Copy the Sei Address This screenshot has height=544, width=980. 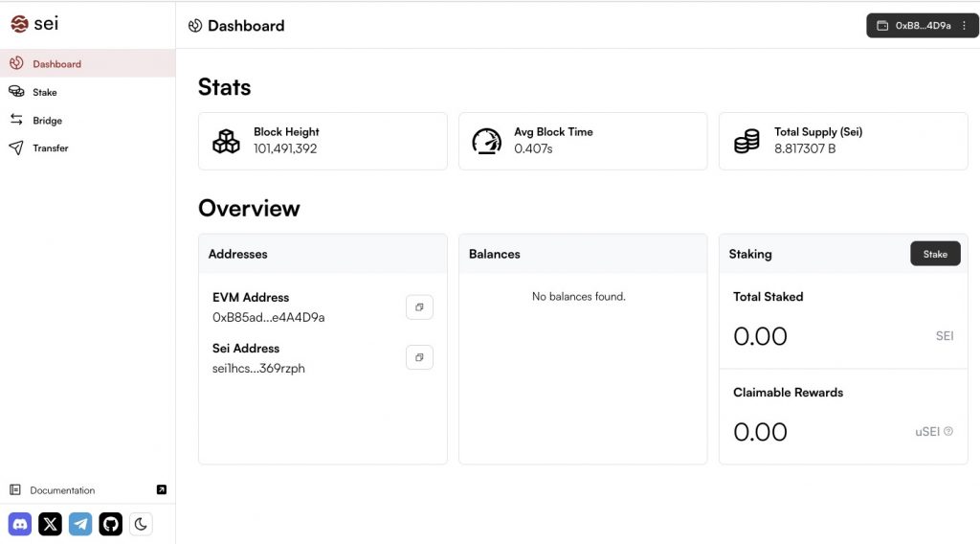coord(419,357)
